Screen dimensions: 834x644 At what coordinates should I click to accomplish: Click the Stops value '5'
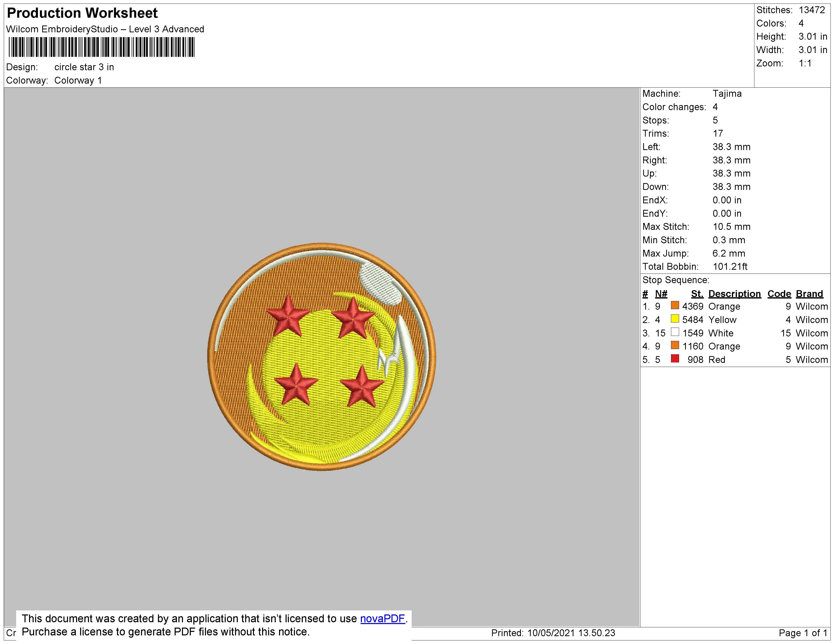pyautogui.click(x=715, y=120)
